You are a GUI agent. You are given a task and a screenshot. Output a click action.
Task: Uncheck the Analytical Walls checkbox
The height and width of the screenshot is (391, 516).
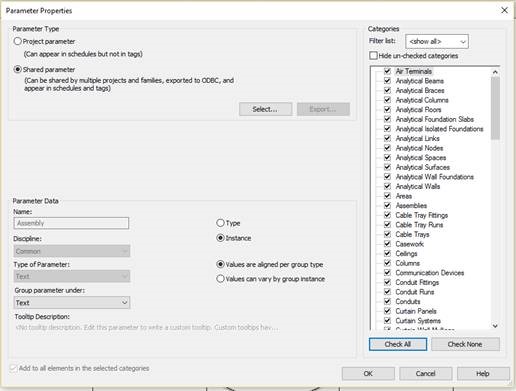(387, 186)
